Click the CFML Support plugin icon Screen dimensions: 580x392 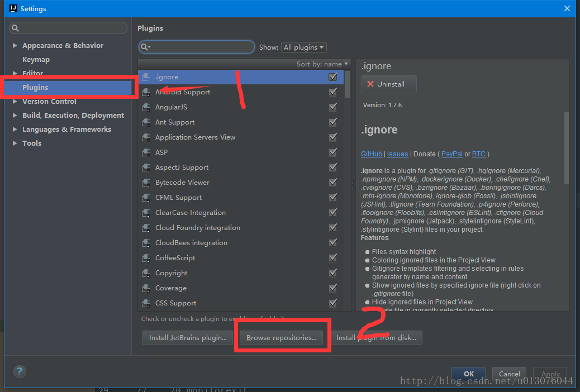pyautogui.click(x=146, y=198)
